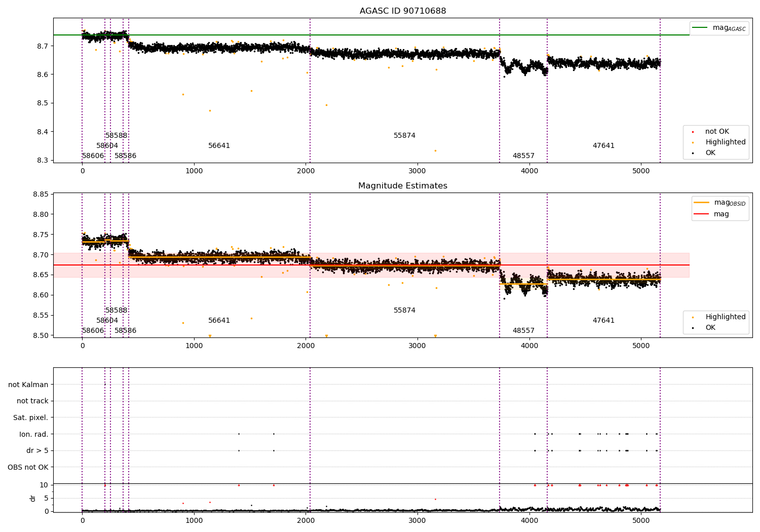Click obsid label 56641 in Magnitude Estimates plot
The width and height of the screenshot is (760, 532).
pyautogui.click(x=219, y=321)
